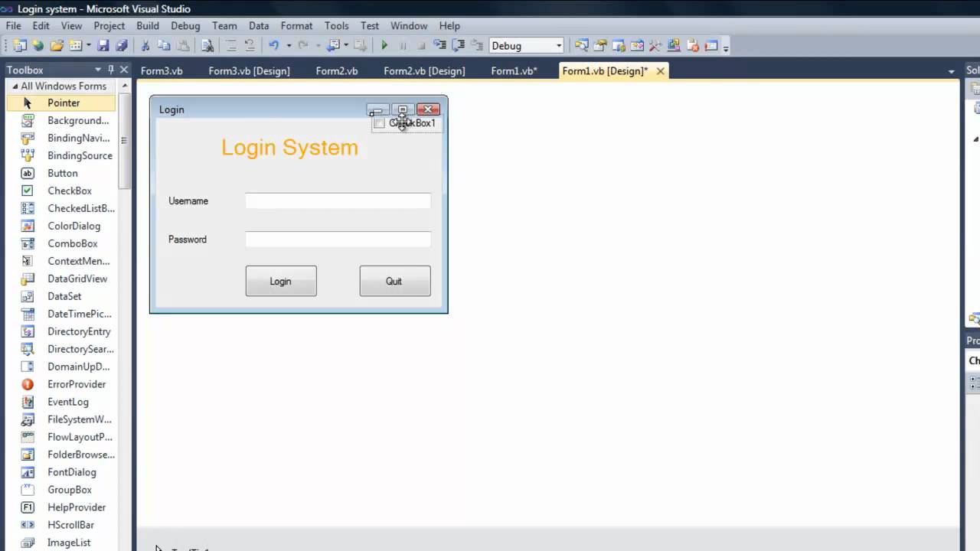Click the Login button on the form
The height and width of the screenshot is (551, 980).
click(x=281, y=281)
